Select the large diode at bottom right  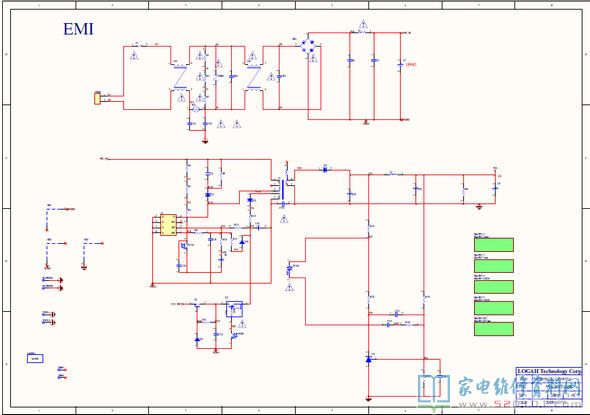pos(368,359)
